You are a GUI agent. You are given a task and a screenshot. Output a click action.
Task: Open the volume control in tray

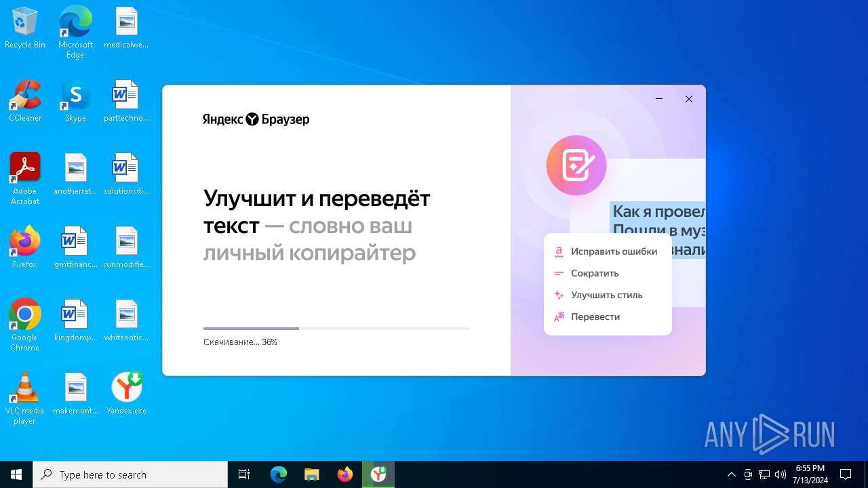(781, 474)
